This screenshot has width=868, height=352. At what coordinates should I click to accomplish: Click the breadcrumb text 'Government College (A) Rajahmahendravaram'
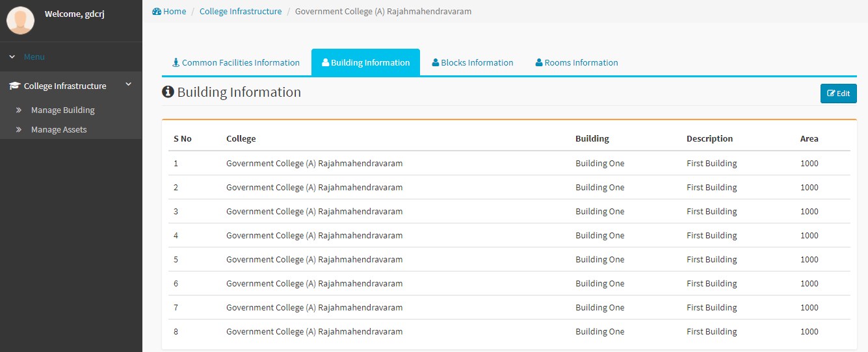384,12
